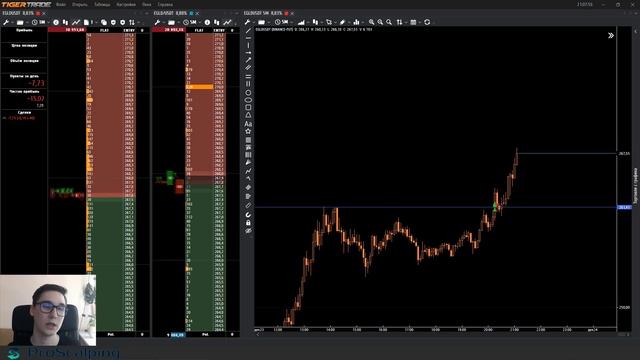Click the chart refresh icon
The height and width of the screenshot is (360, 640).
427,22
